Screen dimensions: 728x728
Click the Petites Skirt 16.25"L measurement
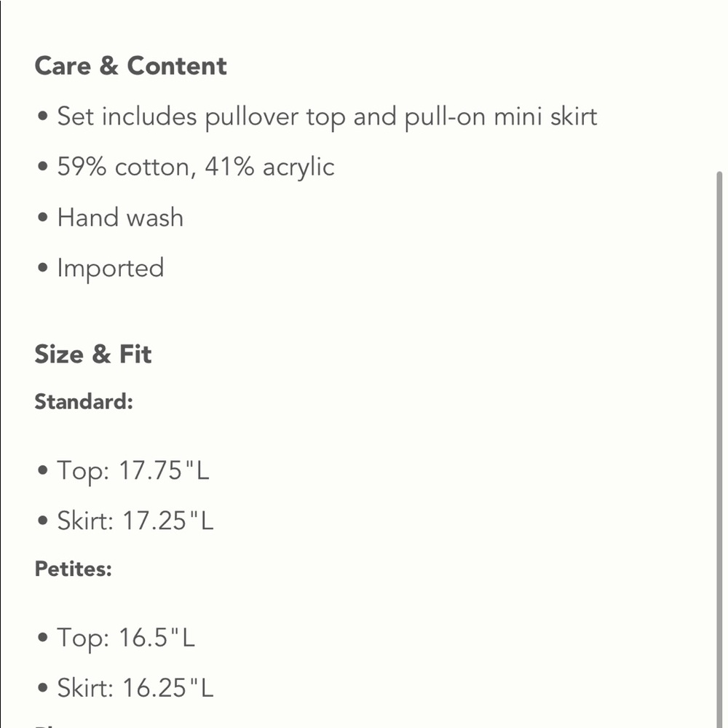[x=135, y=688]
